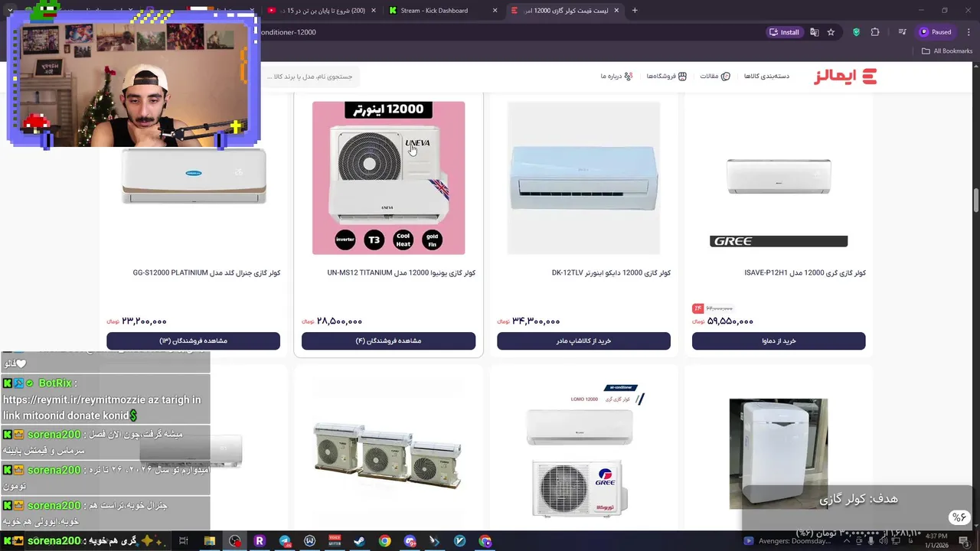Bookmark this page with the star icon
This screenshot has width=980, height=551.
831,32
